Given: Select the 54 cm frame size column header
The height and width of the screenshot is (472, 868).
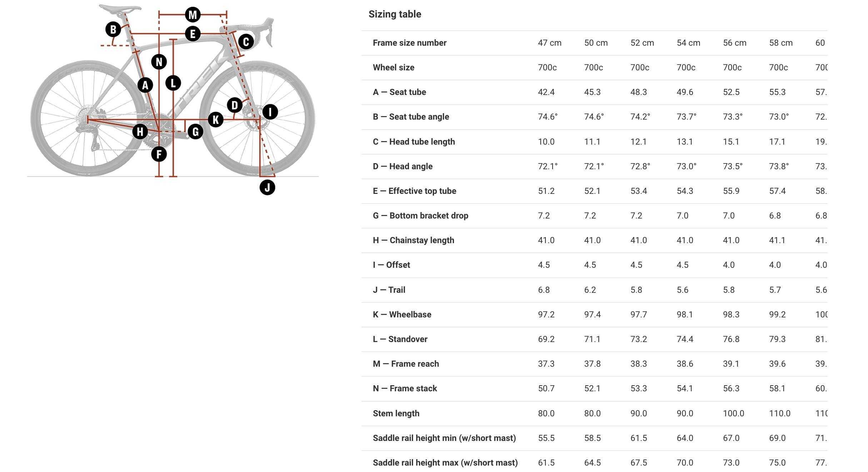Looking at the screenshot, I should [x=688, y=43].
